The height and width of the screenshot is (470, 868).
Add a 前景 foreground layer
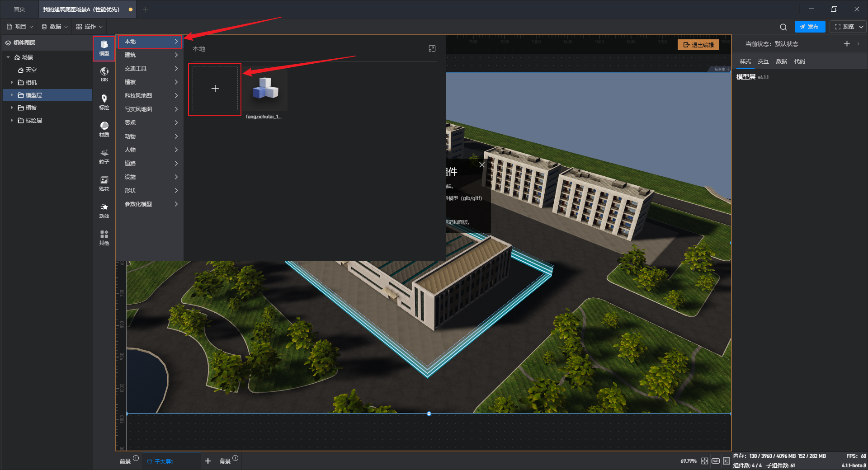pyautogui.click(x=136, y=458)
